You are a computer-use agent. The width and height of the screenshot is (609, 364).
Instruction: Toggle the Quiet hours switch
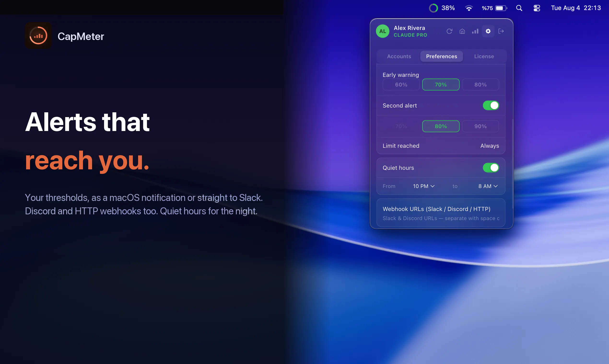[491, 168]
